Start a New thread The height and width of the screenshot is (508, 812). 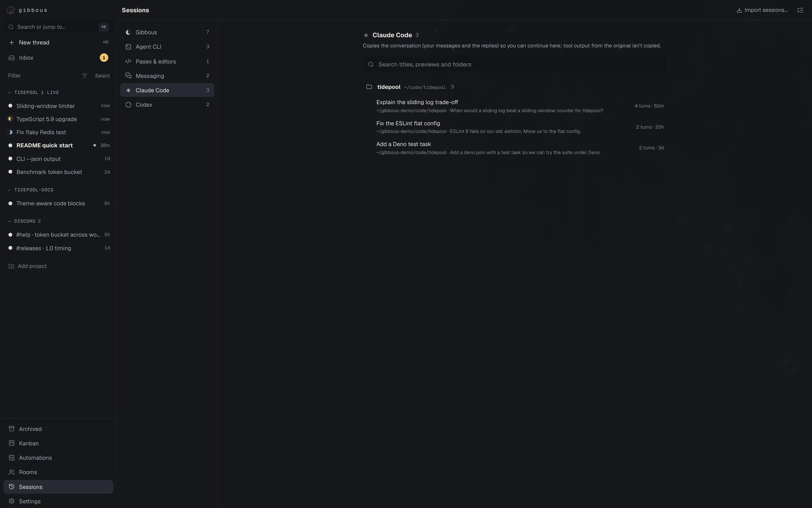[x=58, y=42]
